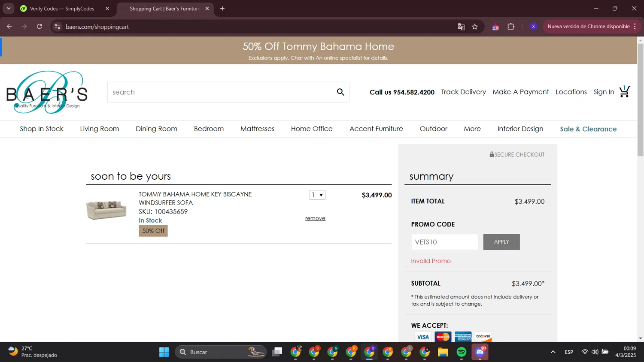Open the Home Office menu
644x362 pixels.
click(x=312, y=129)
